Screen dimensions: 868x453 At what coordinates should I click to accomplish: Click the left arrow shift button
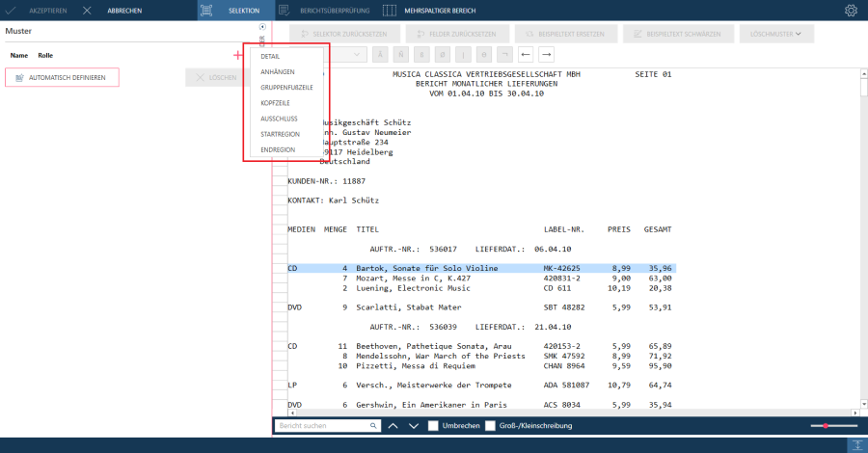(x=526, y=54)
